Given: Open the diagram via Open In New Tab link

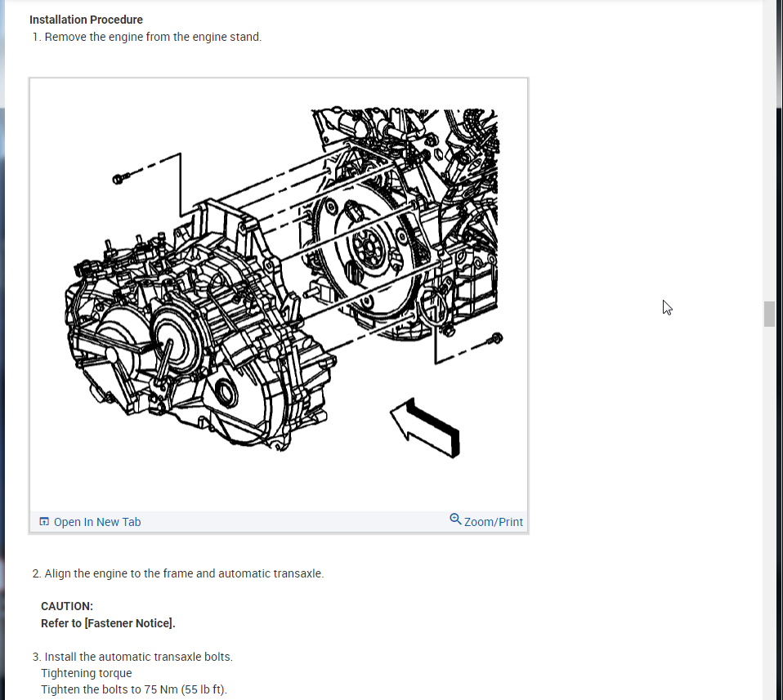Looking at the screenshot, I should tap(97, 522).
